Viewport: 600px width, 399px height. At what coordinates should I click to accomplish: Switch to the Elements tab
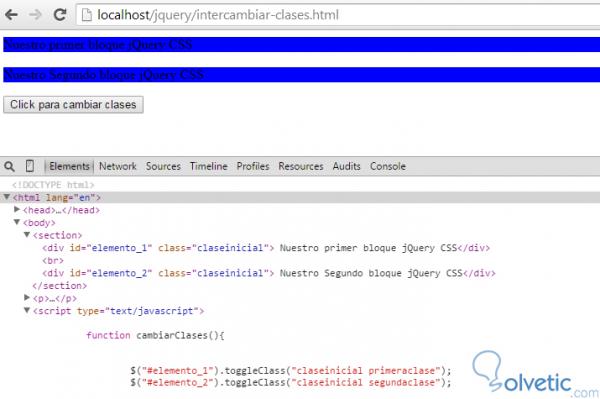click(x=69, y=166)
